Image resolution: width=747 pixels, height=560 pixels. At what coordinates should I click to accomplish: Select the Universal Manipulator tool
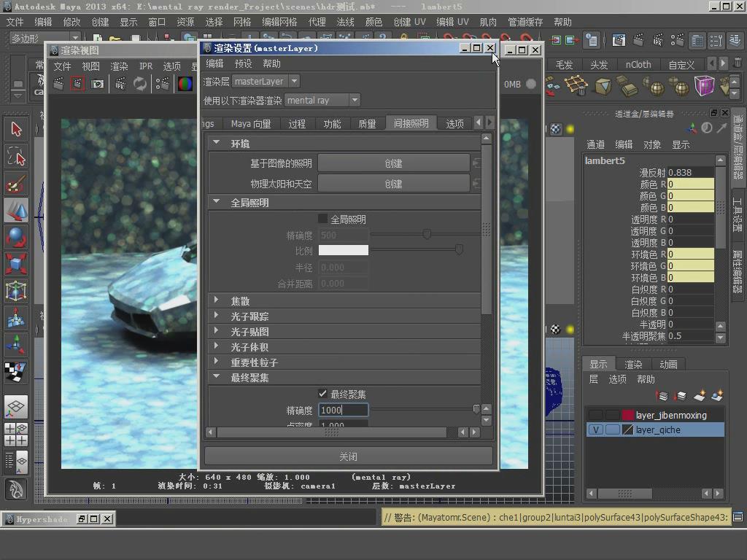tap(16, 290)
